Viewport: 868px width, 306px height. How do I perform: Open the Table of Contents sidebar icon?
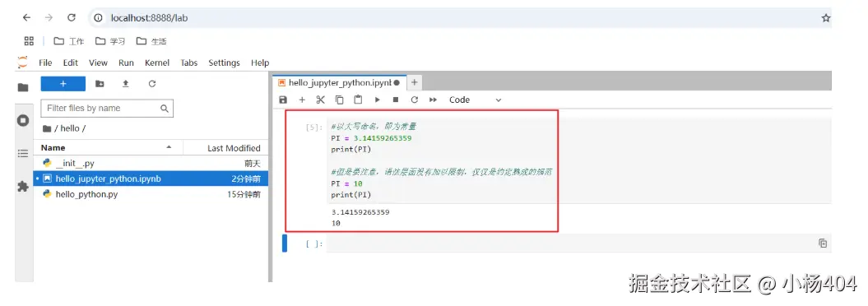click(23, 153)
